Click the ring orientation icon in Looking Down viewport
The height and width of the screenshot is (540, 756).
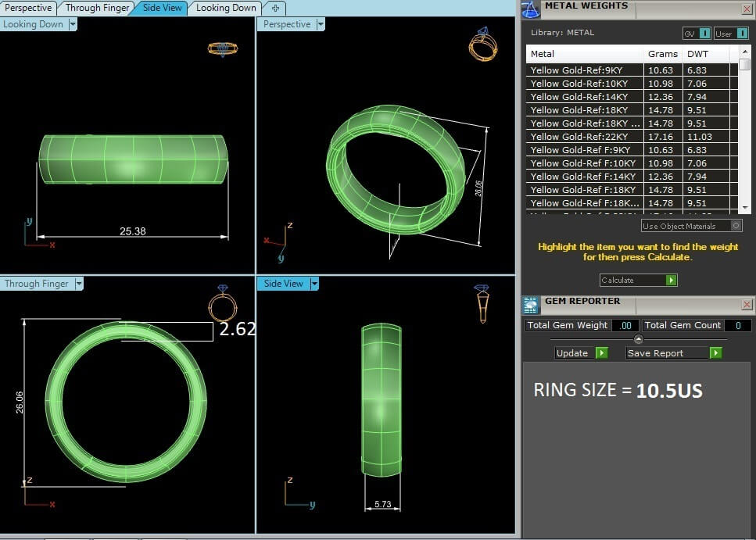223,48
